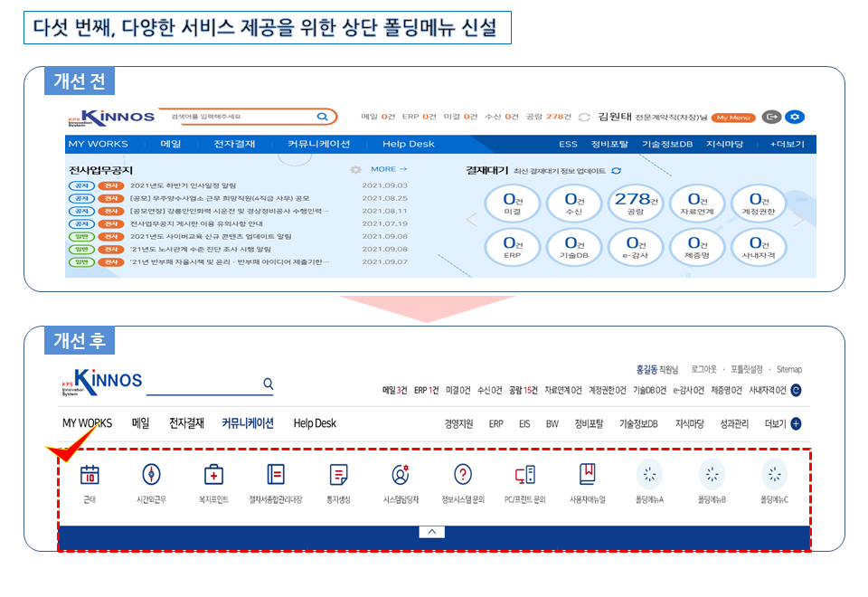Open the 근태 calendar icon
Screen dimensions: 868x597
point(90,475)
